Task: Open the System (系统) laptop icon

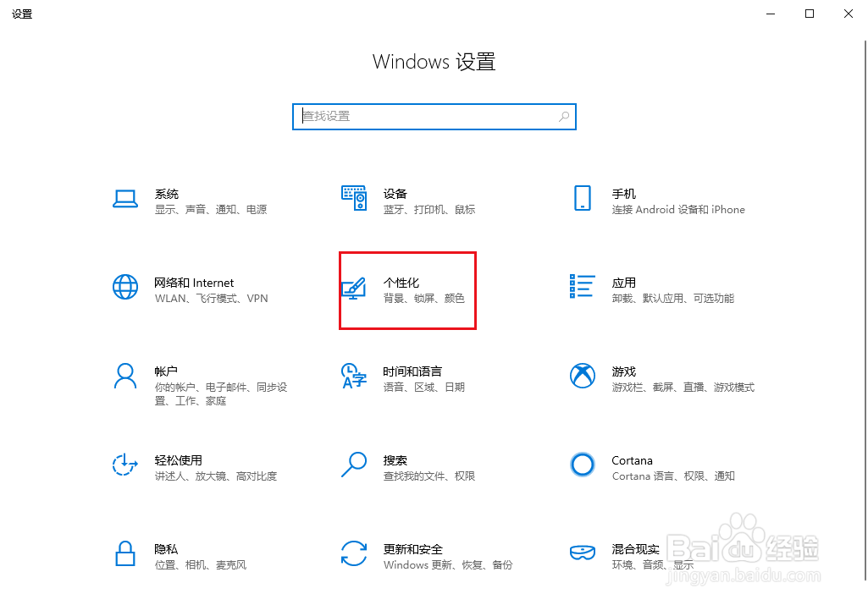Action: [x=125, y=199]
